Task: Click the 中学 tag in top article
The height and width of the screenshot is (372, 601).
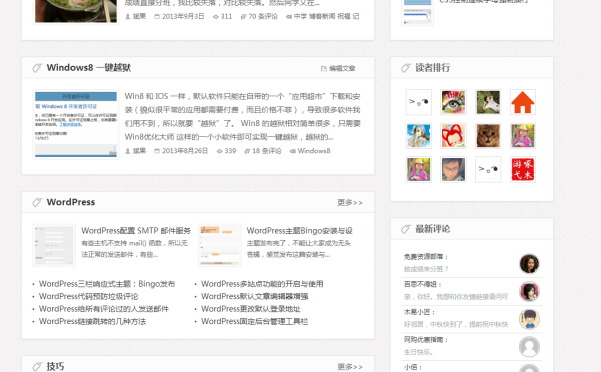Action: coord(300,16)
